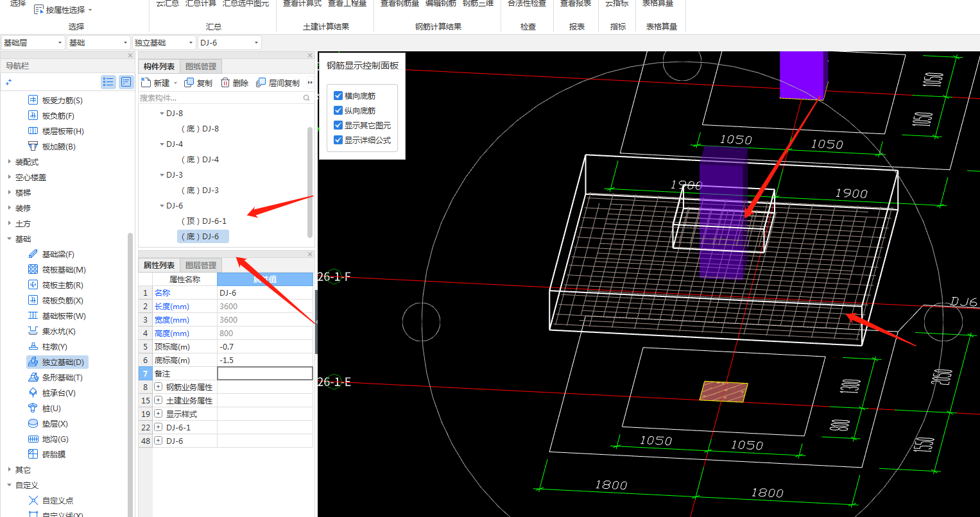Click the search magnifier icon in component list

click(x=307, y=98)
